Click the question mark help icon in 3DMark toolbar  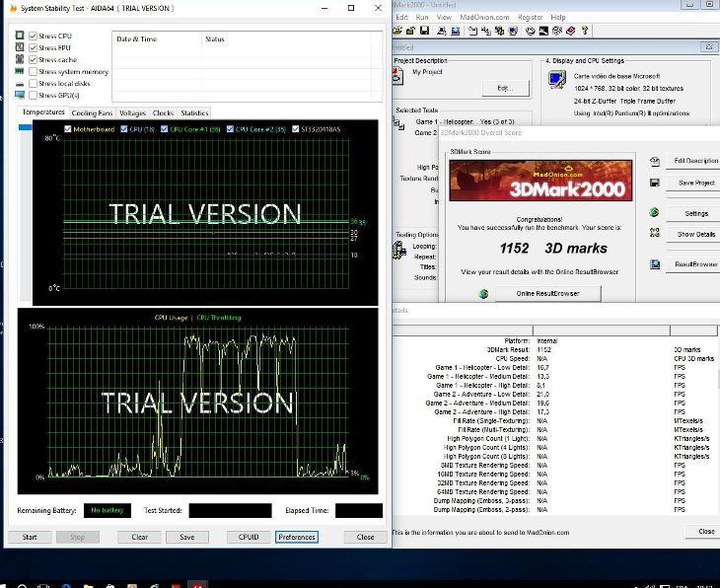pyautogui.click(x=585, y=31)
